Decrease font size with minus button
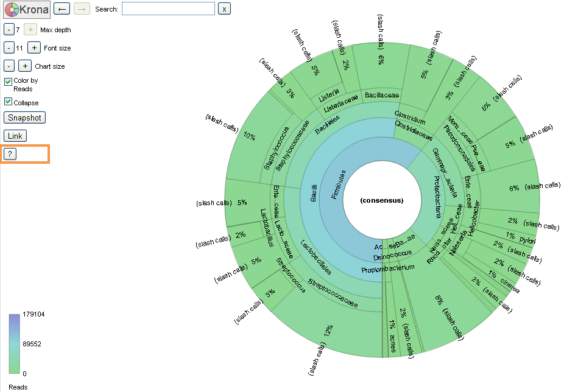The height and width of the screenshot is (392, 578). [x=9, y=47]
